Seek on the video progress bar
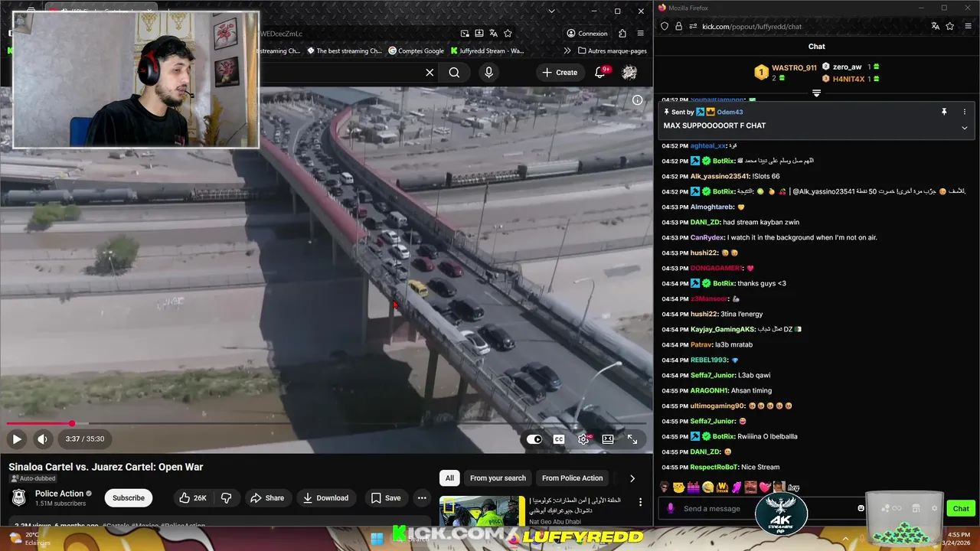The height and width of the screenshot is (551, 980). (x=326, y=423)
